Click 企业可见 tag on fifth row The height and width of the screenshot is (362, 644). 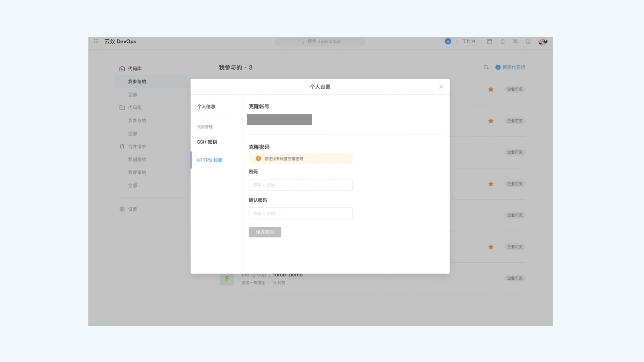click(x=515, y=215)
